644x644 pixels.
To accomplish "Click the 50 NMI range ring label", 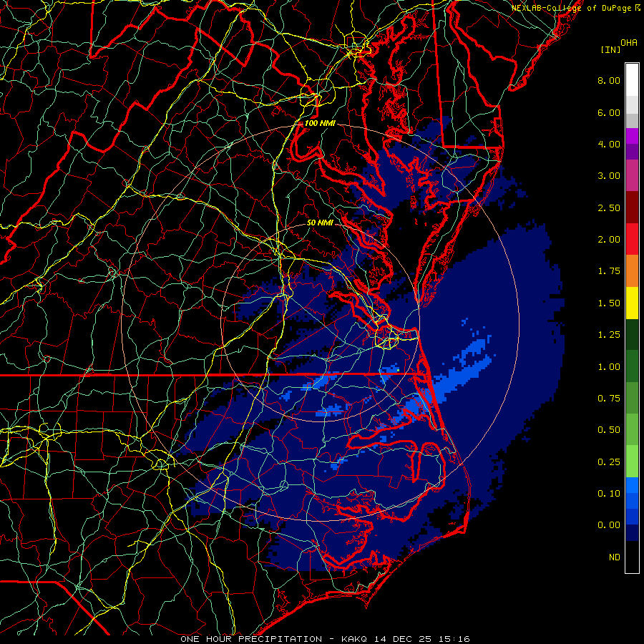I will (x=320, y=223).
